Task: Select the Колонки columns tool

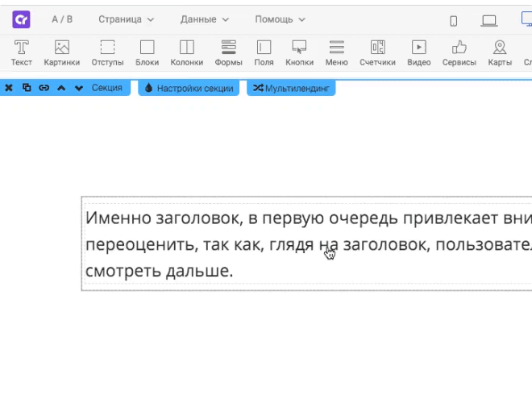Action: coord(187,53)
